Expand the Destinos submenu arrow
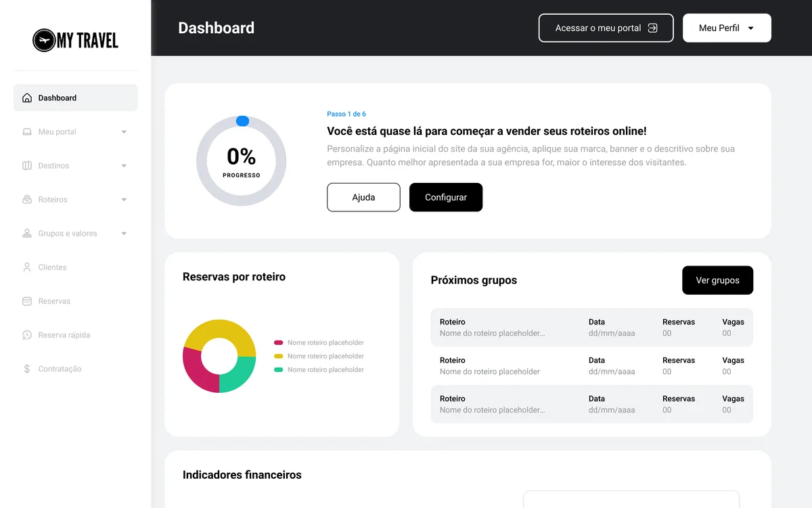 pos(124,166)
